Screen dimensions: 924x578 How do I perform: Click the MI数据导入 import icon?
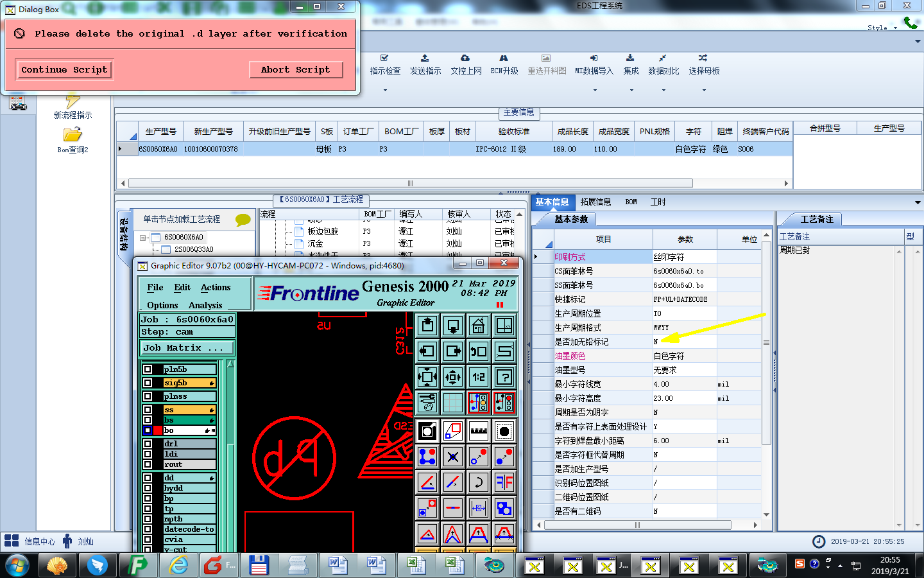tap(594, 58)
